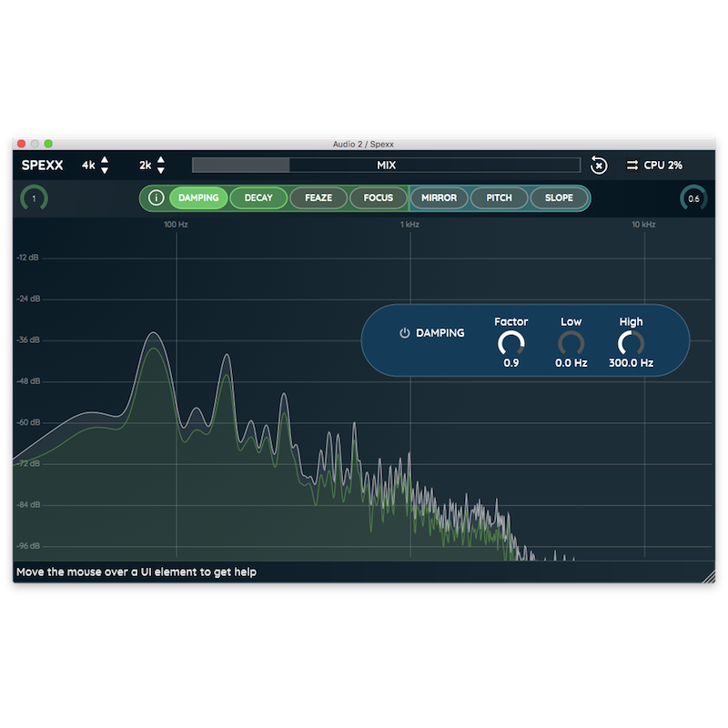The height and width of the screenshot is (728, 728).
Task: Click the Mix slider bar
Action: pyautogui.click(x=386, y=166)
